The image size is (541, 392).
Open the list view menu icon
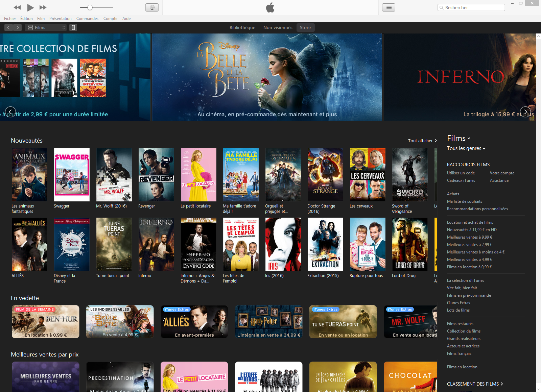coord(389,7)
